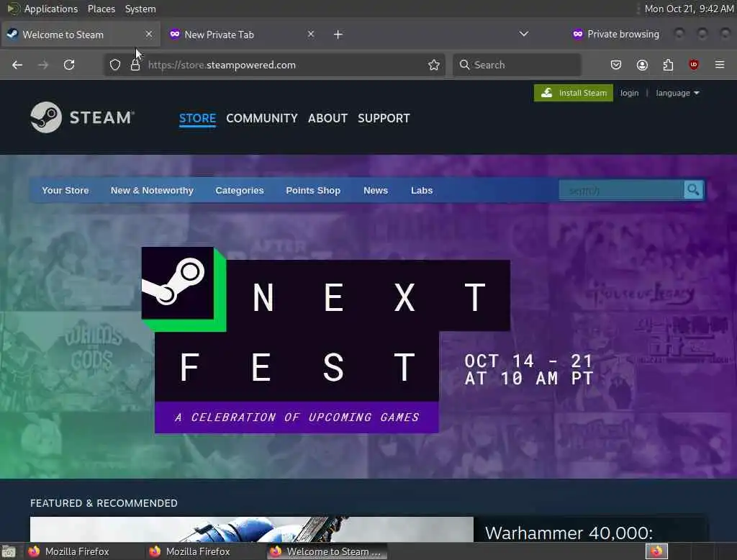Open the Points Shop link
Viewport: 737px width, 560px height.
pos(313,191)
